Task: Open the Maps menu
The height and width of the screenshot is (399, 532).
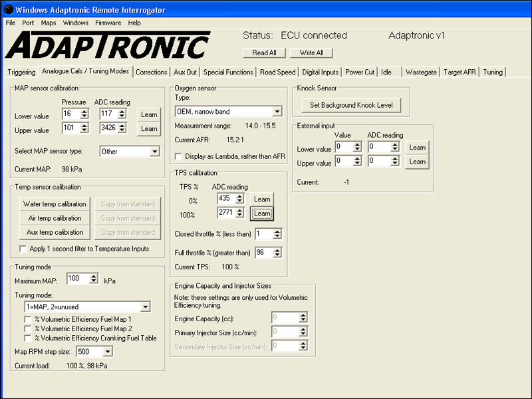Action: [x=48, y=23]
